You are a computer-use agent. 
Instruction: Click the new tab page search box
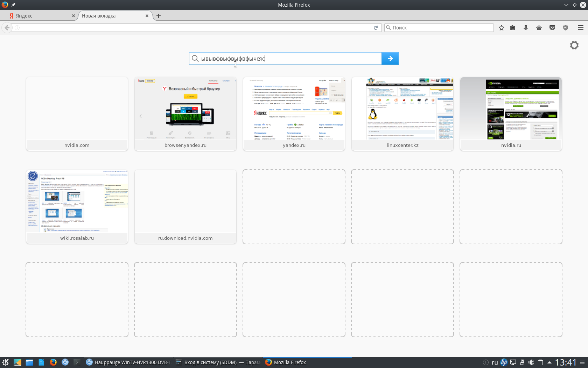pos(285,59)
